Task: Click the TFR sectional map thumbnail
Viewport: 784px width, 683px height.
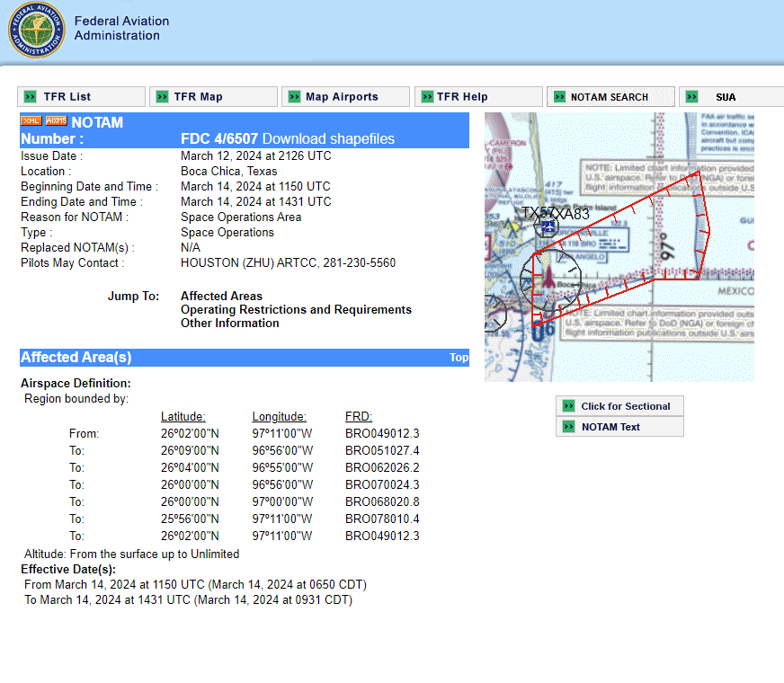Action: (619, 247)
